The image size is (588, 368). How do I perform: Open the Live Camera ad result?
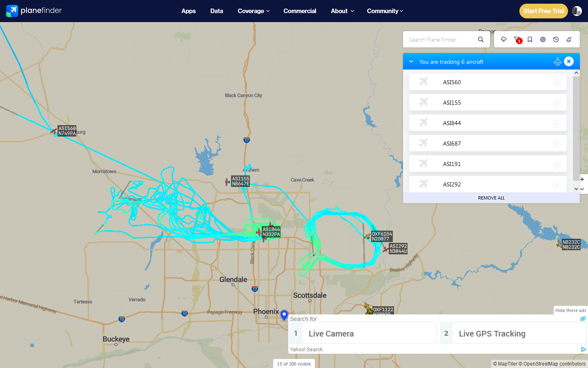point(363,333)
